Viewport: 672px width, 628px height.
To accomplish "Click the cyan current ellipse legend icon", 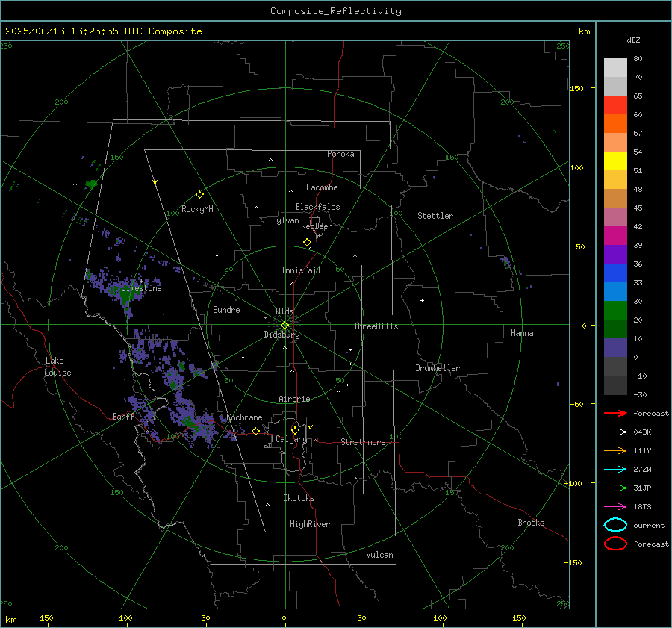I will point(615,525).
